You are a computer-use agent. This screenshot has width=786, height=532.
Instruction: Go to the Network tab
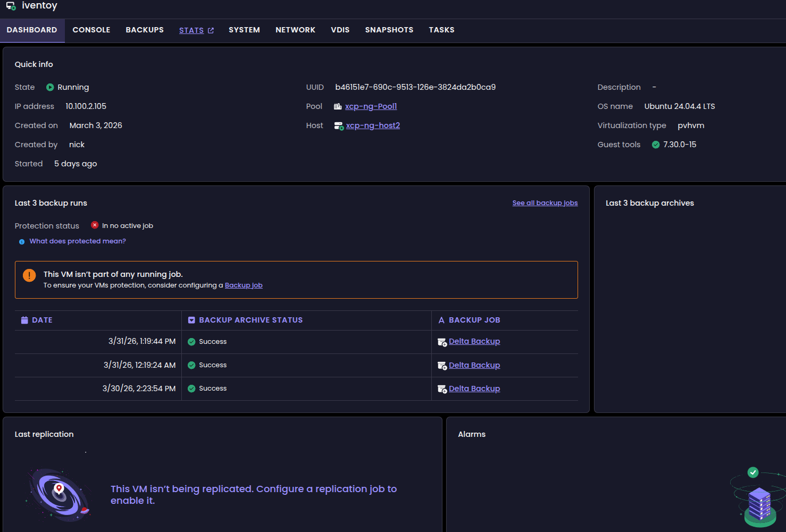295,30
